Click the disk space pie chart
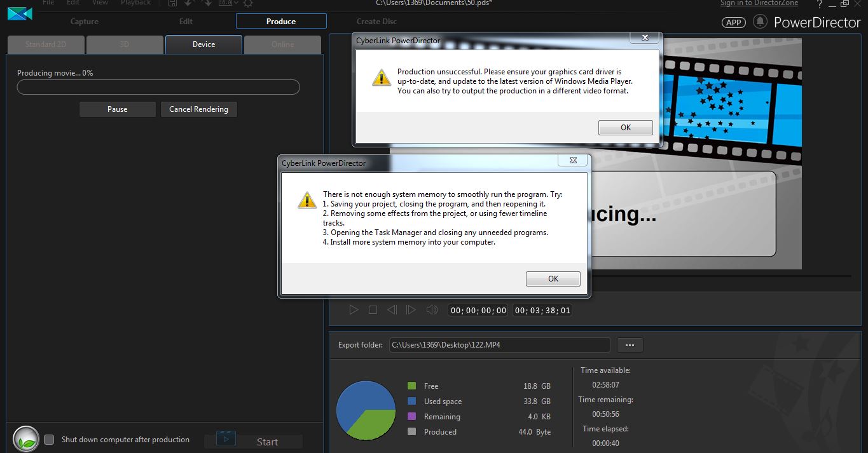The image size is (868, 453). (366, 410)
